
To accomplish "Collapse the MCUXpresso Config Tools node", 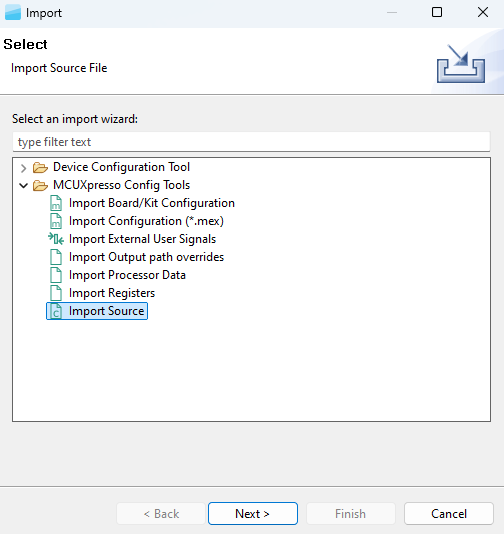I will click(x=23, y=186).
